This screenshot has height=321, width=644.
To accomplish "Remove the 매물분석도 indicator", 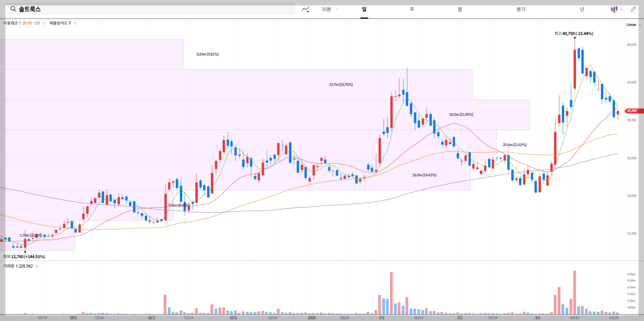I will (75, 23).
